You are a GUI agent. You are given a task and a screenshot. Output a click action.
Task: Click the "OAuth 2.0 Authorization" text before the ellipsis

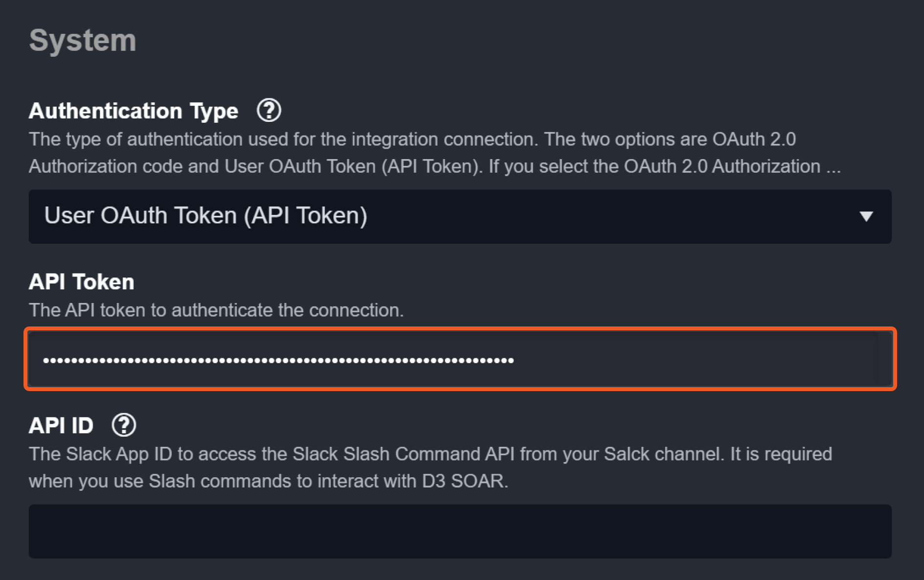(722, 166)
